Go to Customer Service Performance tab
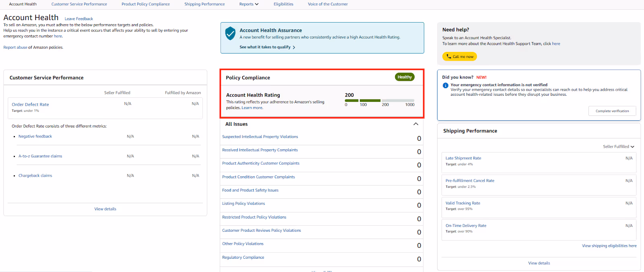The height and width of the screenshot is (272, 644). pyautogui.click(x=79, y=4)
